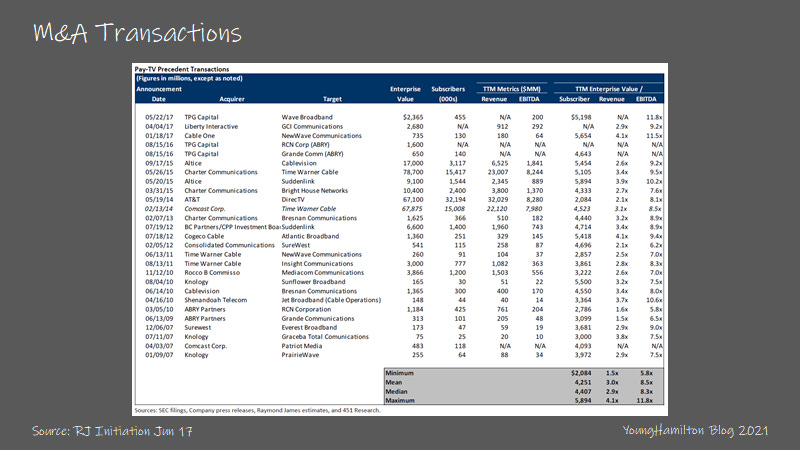Select acquirer 'Cable One'
Image resolution: width=800 pixels, height=450 pixels.
point(199,136)
